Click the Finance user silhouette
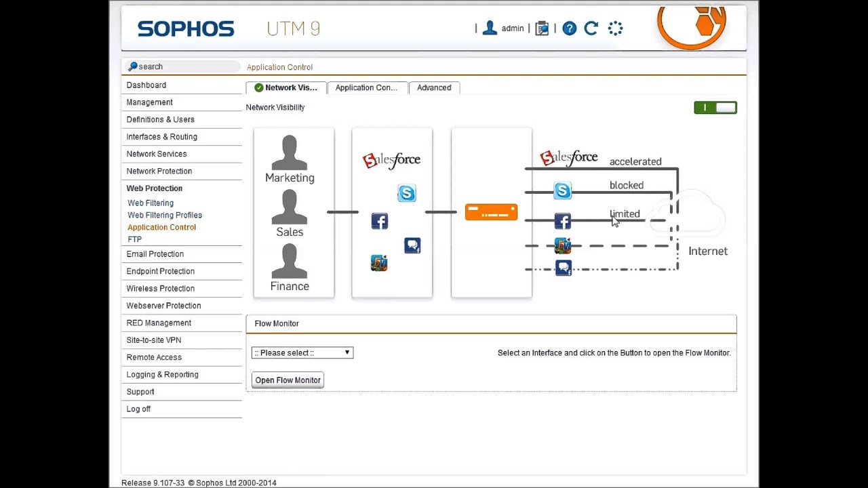 (x=290, y=261)
